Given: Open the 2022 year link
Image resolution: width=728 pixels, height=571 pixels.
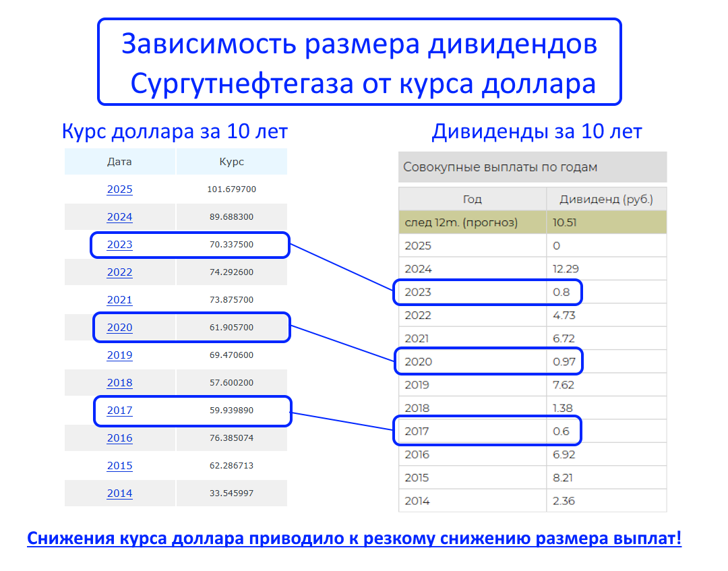Looking at the screenshot, I should point(119,272).
